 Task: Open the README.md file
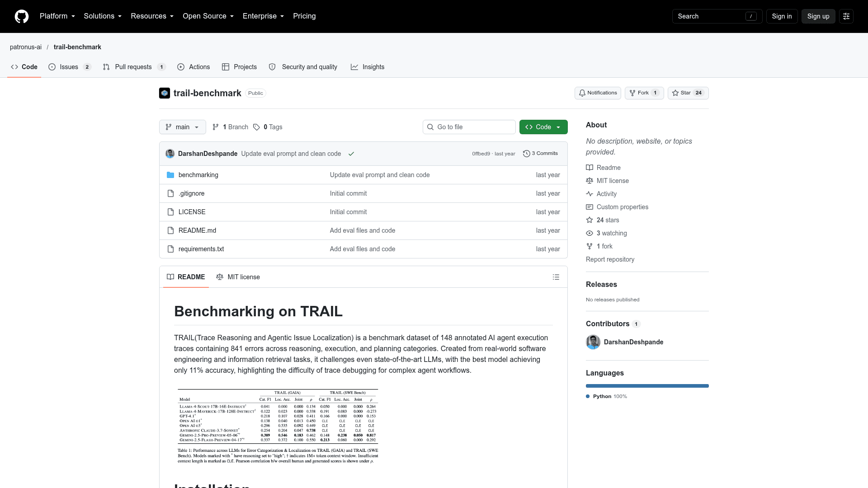coord(197,230)
